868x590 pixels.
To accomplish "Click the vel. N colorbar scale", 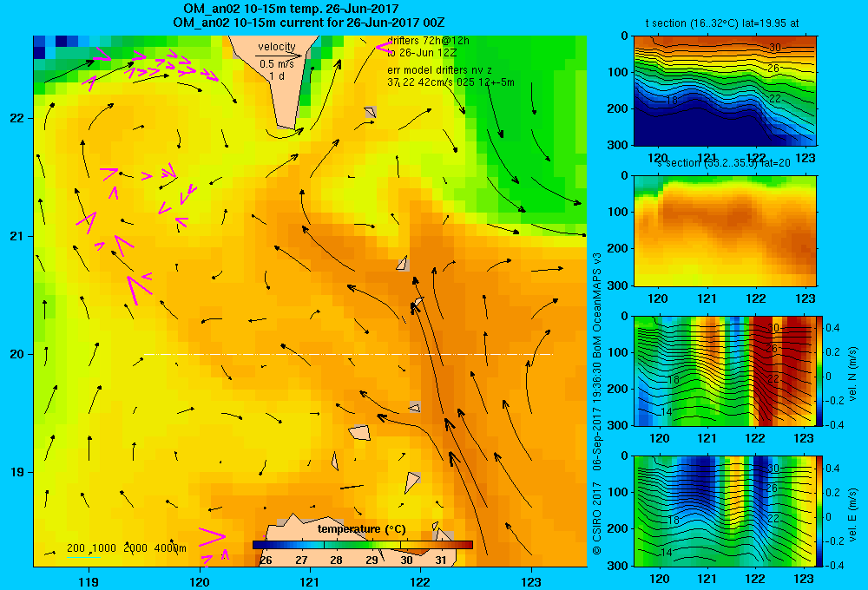I will (x=820, y=370).
